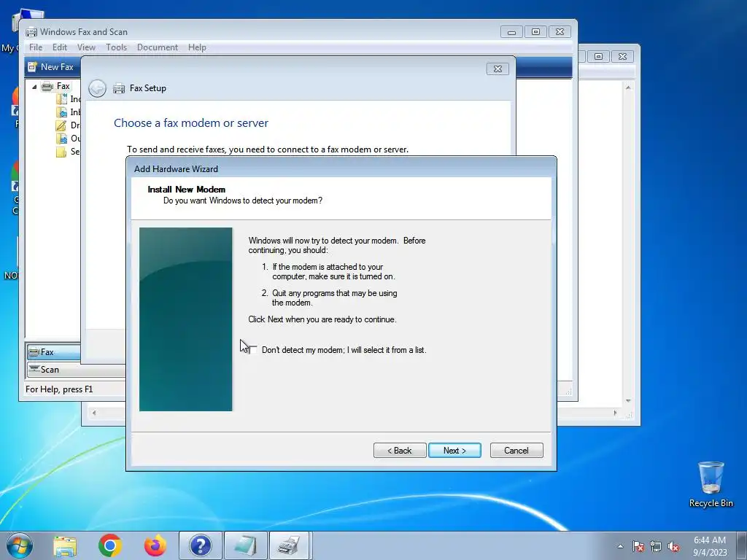747x560 pixels.
Task: Click left arrow of horizontal scrollbar
Action: (94, 413)
